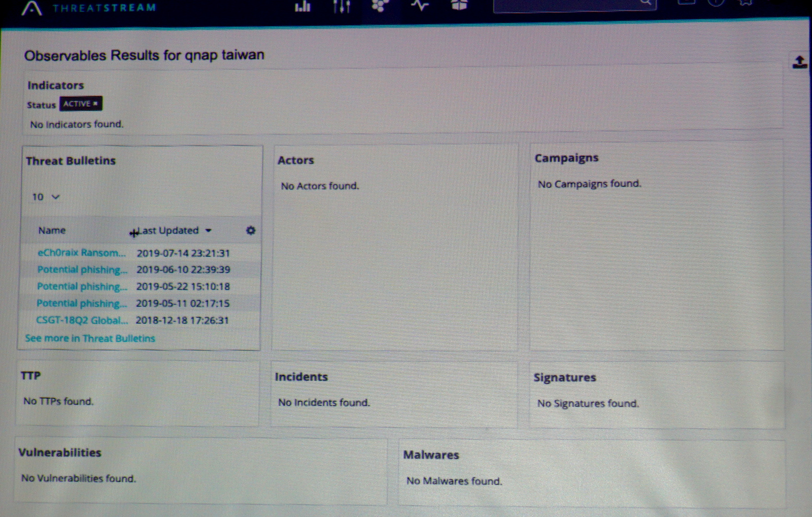Open the activity pulse icon in top bar
Image resolution: width=812 pixels, height=517 pixels.
420,6
